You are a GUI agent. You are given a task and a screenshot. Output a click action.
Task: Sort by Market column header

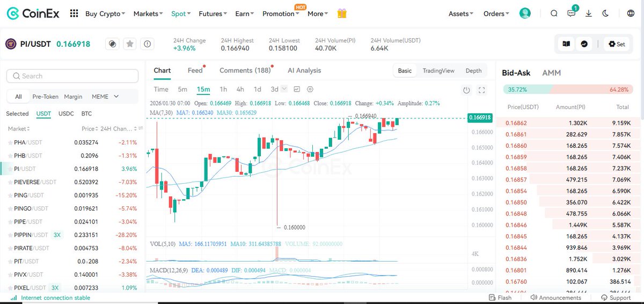[x=19, y=129]
